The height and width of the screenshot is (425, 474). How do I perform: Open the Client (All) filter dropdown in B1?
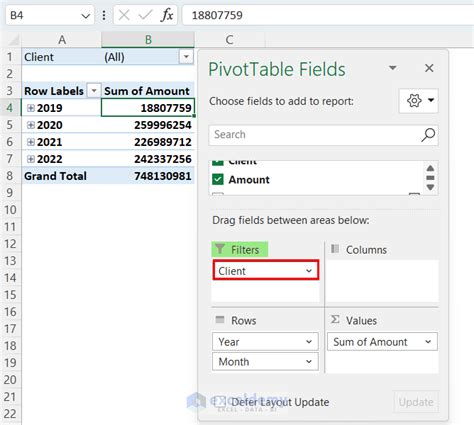[186, 57]
